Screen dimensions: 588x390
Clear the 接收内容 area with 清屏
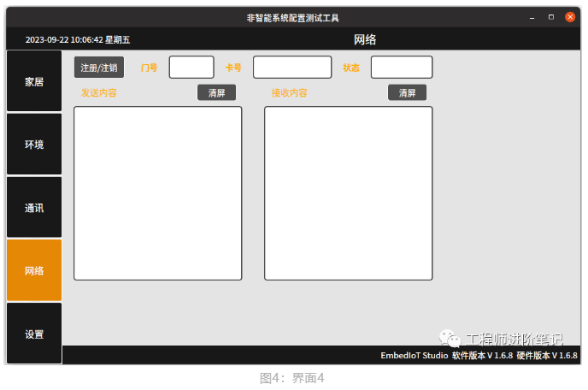pos(408,92)
